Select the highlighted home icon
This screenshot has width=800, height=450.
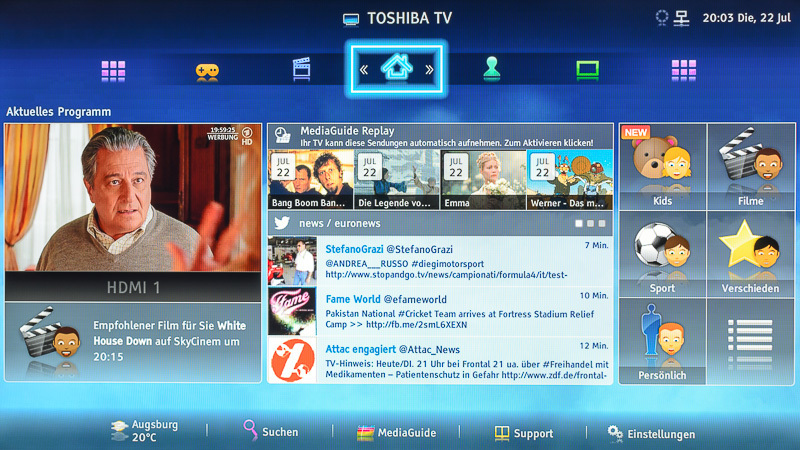397,68
